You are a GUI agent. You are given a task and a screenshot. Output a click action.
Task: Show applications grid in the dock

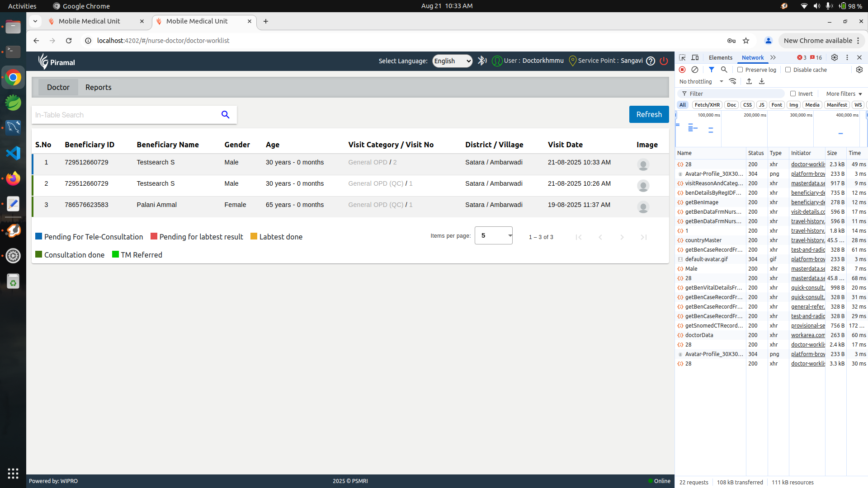[13, 474]
